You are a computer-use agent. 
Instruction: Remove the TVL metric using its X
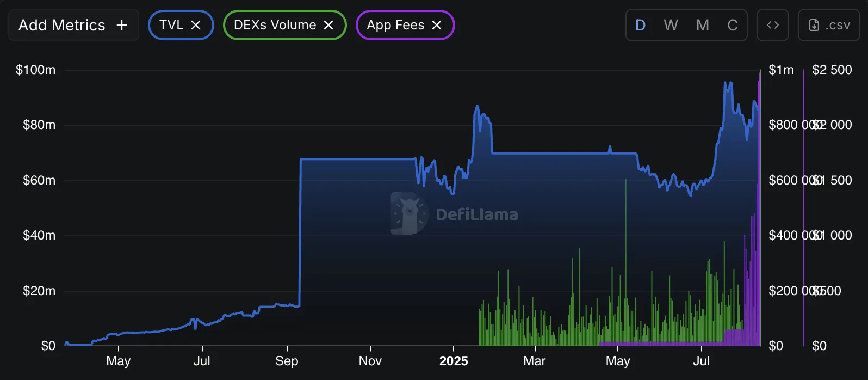click(196, 25)
